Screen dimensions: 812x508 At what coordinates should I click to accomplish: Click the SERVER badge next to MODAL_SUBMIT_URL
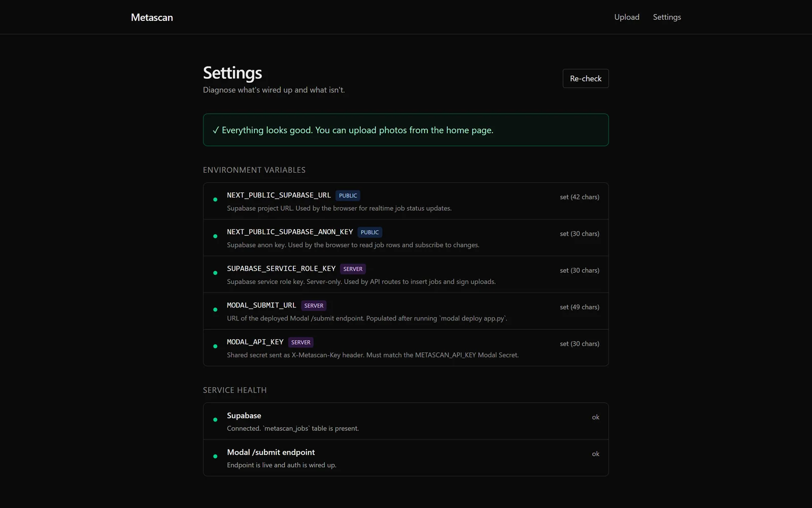314,305
